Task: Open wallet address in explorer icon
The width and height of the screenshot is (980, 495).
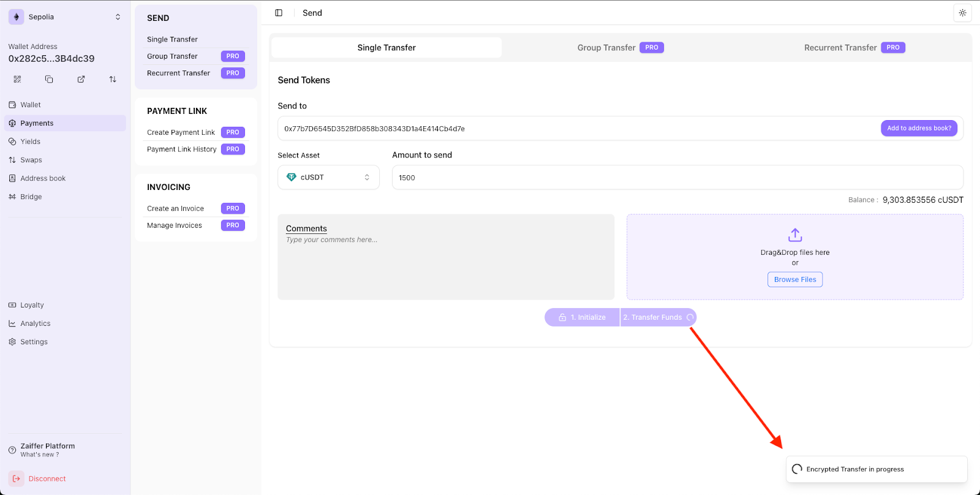Action: (x=81, y=79)
